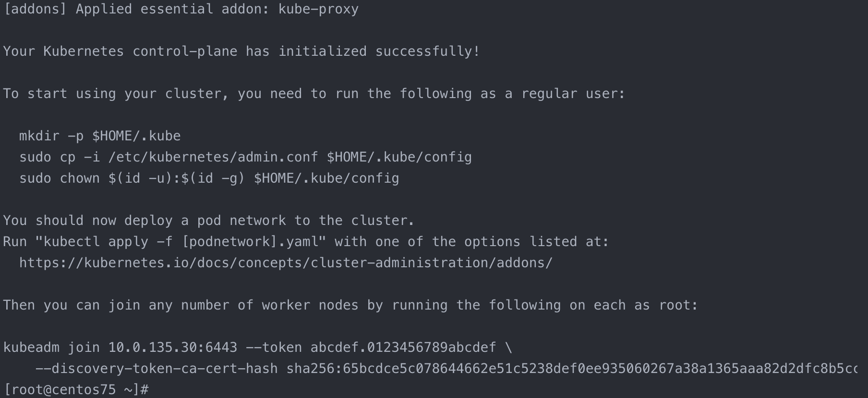Click the 'Then you can join any number' line

pos(350,305)
